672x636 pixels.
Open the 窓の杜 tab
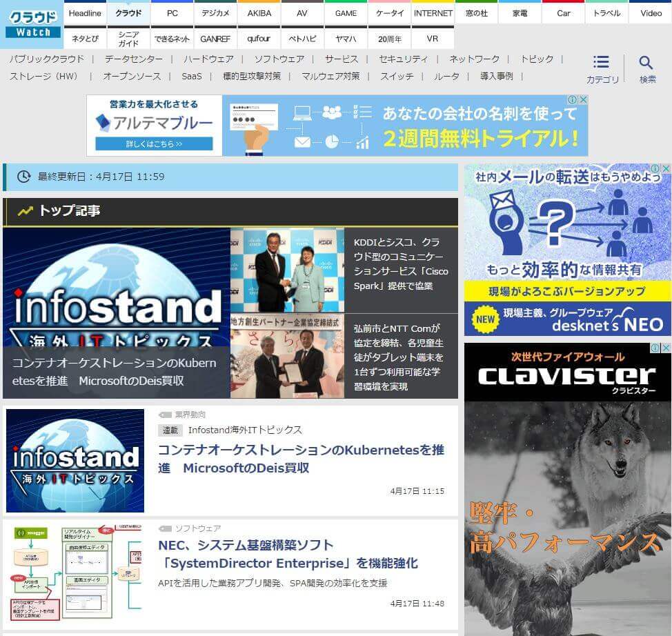click(477, 13)
